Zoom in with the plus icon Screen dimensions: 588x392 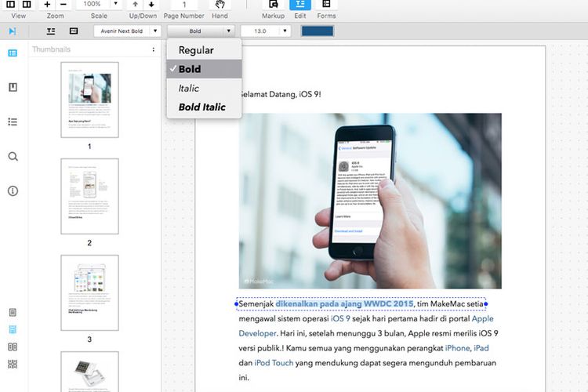point(47,4)
